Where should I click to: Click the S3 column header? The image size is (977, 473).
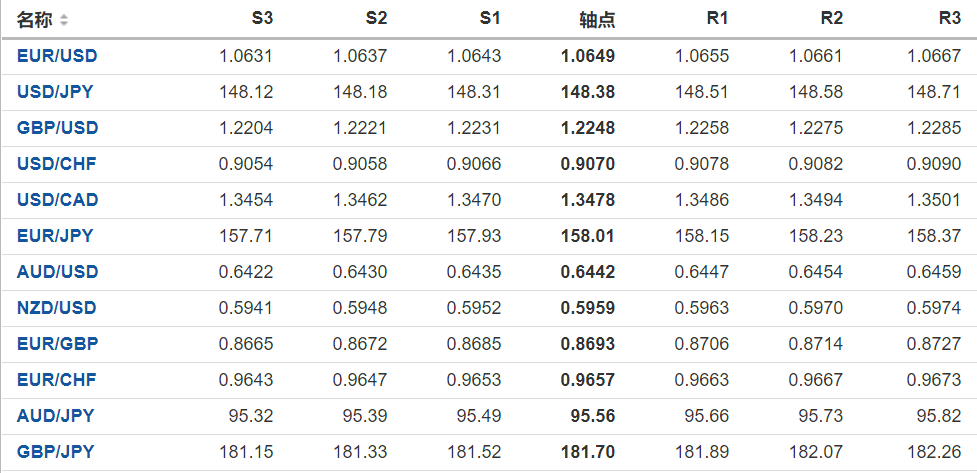pyautogui.click(x=262, y=19)
